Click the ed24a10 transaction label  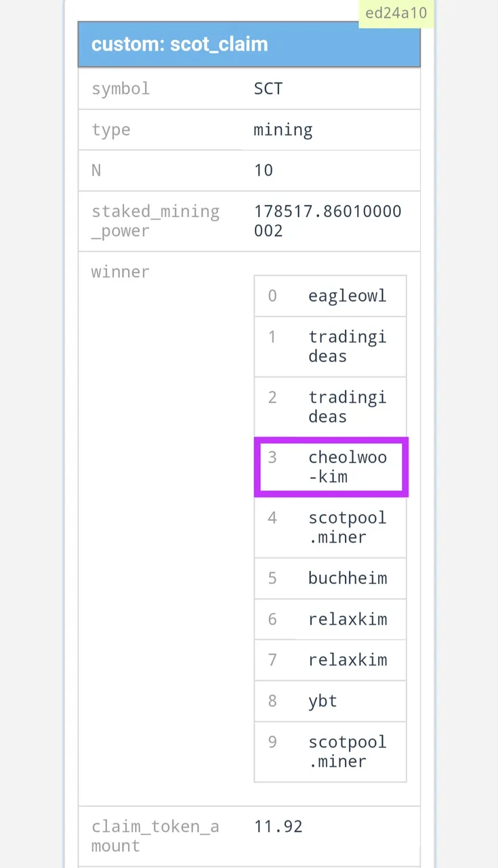pos(396,13)
